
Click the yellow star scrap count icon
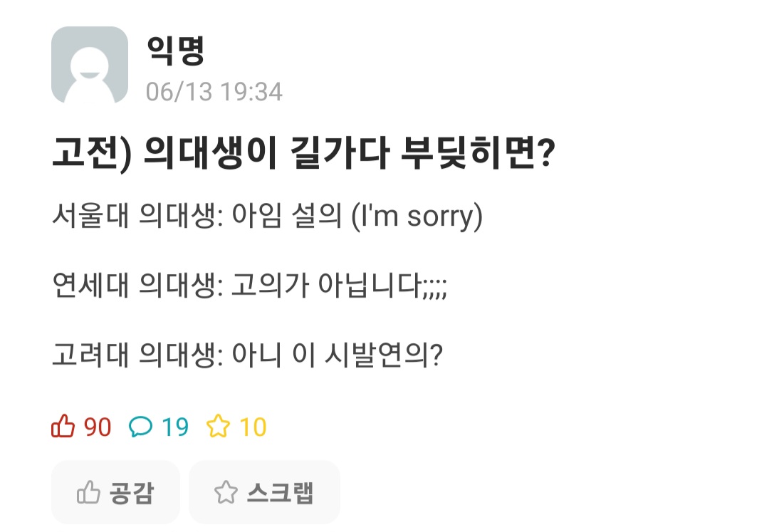point(219,426)
